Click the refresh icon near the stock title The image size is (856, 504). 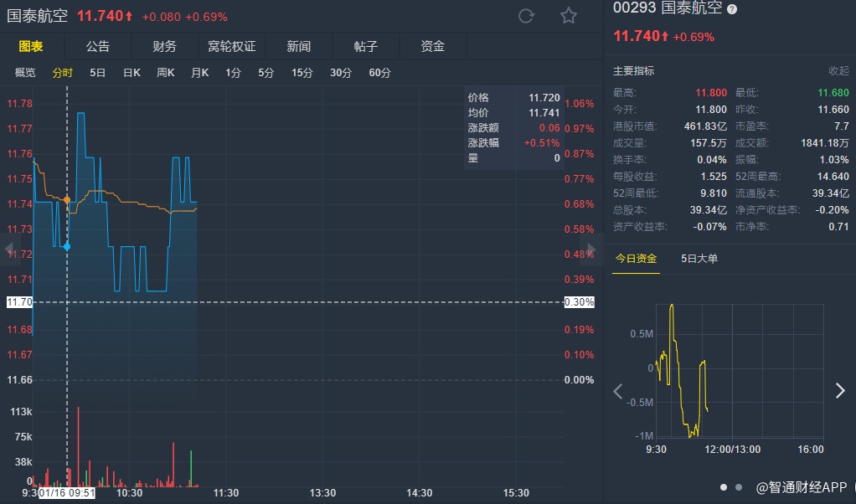click(x=527, y=16)
